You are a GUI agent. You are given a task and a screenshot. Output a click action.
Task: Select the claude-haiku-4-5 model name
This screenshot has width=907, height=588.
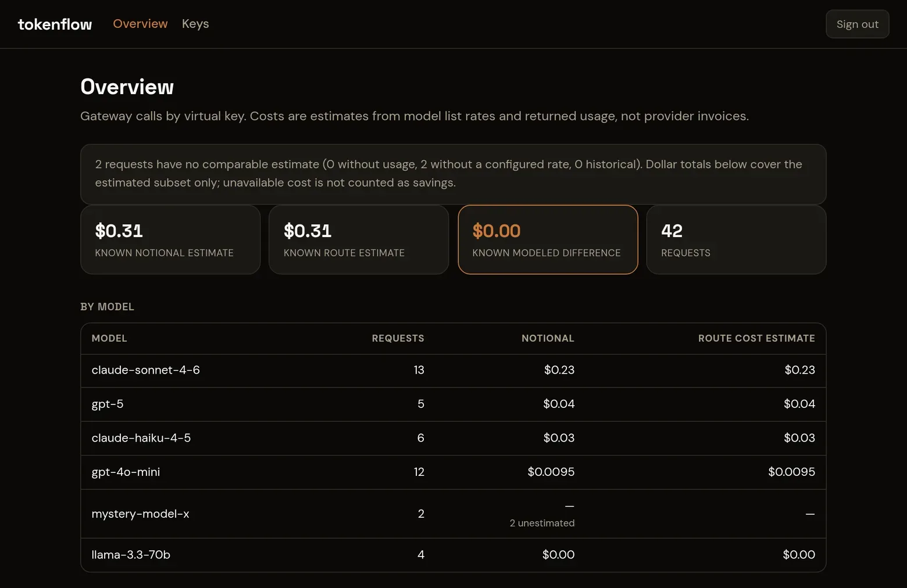(141, 438)
